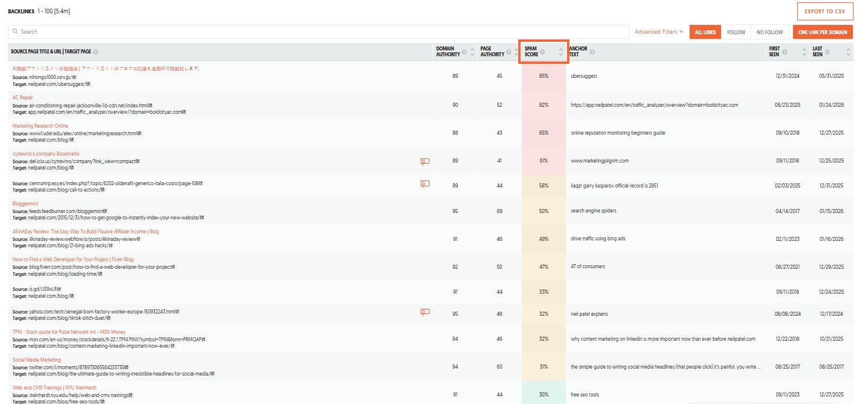Click the backlinks Search field
Viewport: 868px width, 404px height.
click(318, 32)
